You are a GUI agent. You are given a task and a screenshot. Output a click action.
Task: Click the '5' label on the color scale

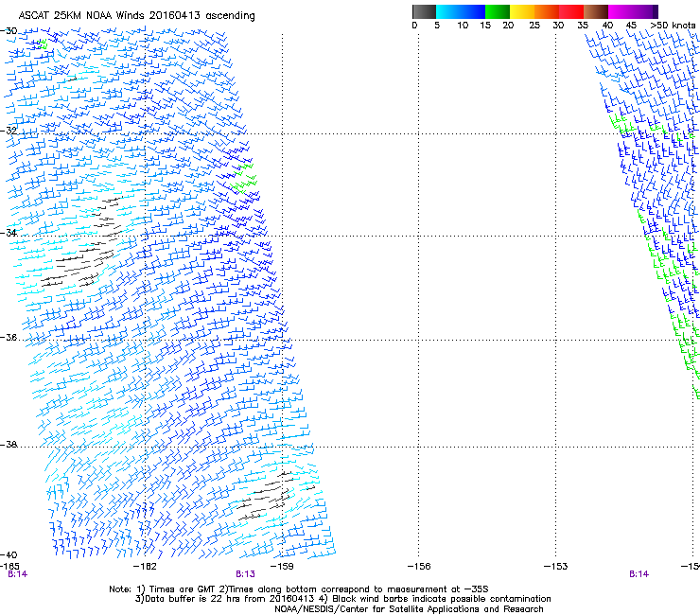[437, 26]
